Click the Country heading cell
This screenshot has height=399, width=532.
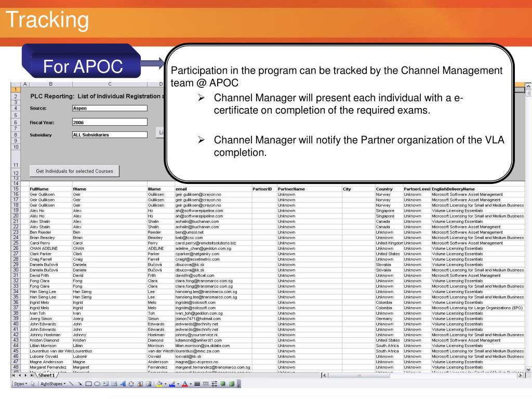pyautogui.click(x=389, y=189)
